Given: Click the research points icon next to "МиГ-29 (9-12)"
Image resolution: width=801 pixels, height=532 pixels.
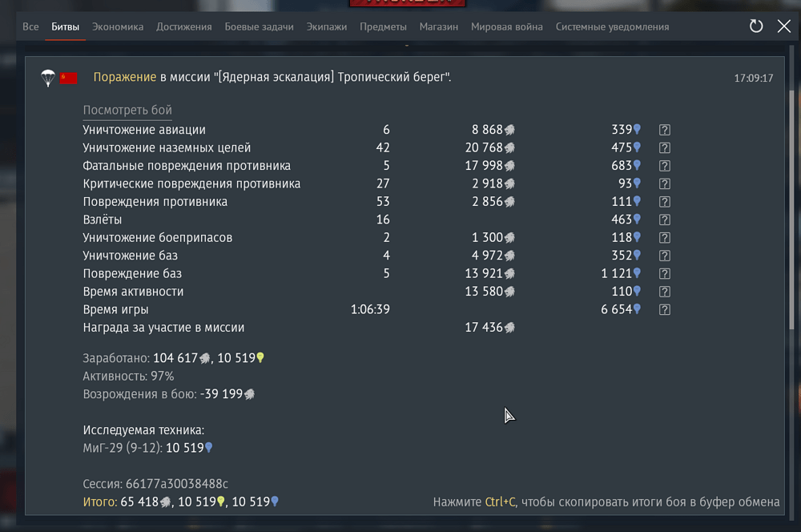Looking at the screenshot, I should point(208,447).
